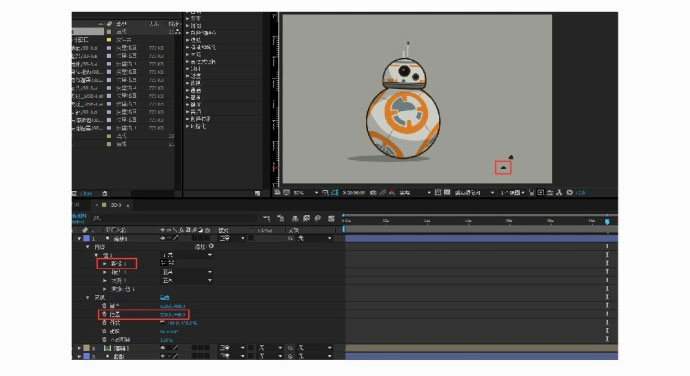Viewport: 690px width, 376px height.
Task: Open the Fast Previews options icon
Action: (541, 192)
